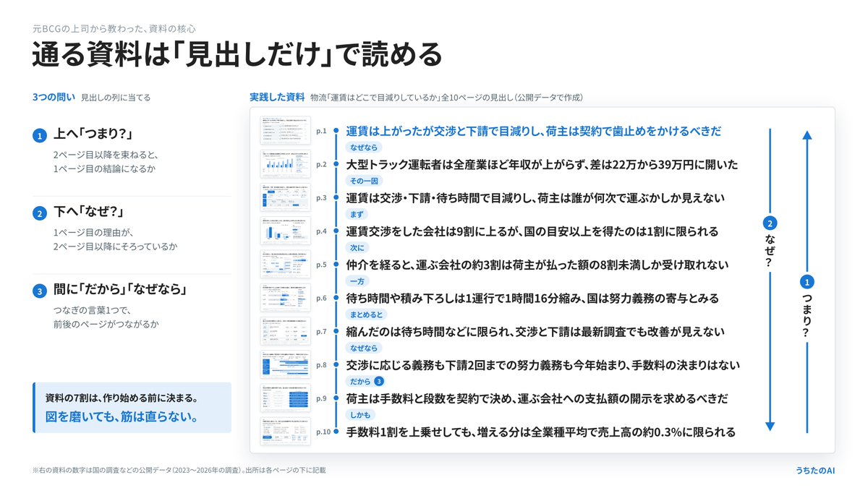Click the p.5 slide thumbnail
The height and width of the screenshot is (488, 868).
[285, 265]
